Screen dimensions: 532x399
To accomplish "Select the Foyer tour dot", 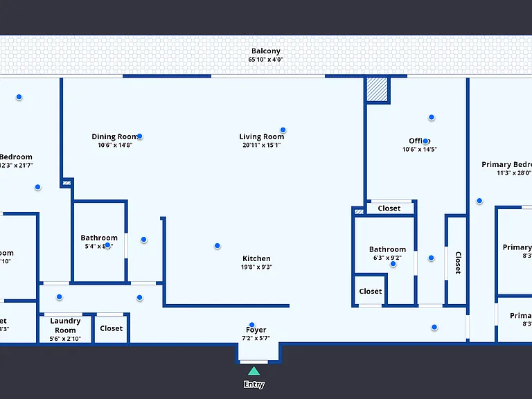I will click(251, 325).
